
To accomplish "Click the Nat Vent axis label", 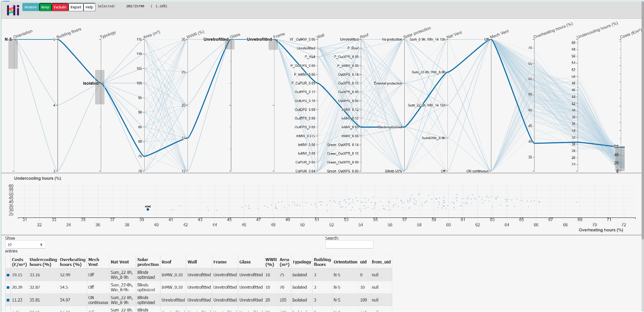I will pos(455,36).
